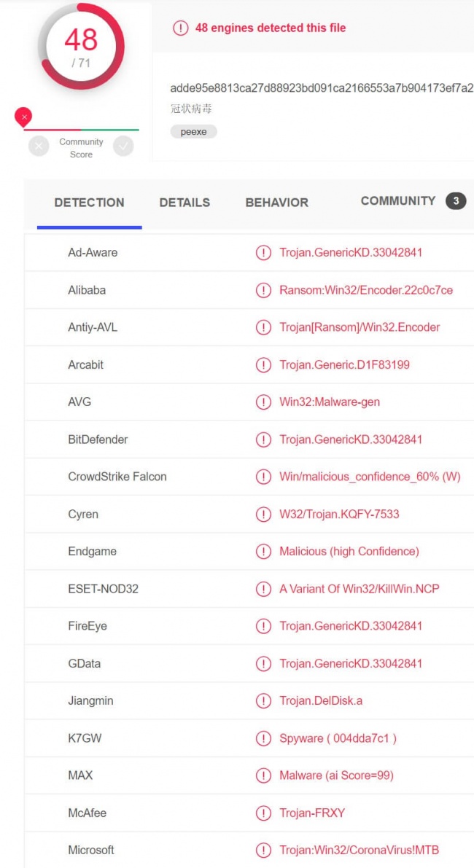Open the BEHAVIOR tab
Screen dimensions: 474x868
276,203
